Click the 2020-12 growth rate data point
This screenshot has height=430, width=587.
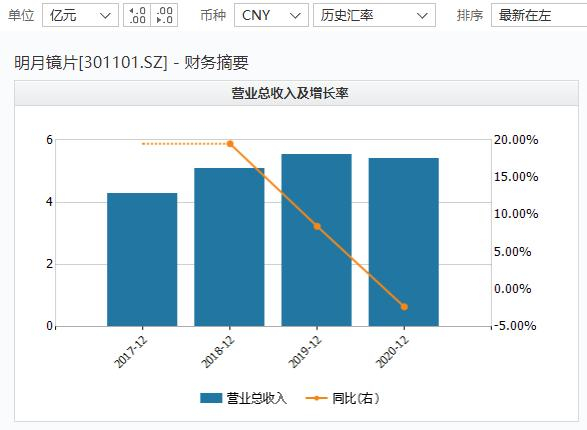pos(404,307)
